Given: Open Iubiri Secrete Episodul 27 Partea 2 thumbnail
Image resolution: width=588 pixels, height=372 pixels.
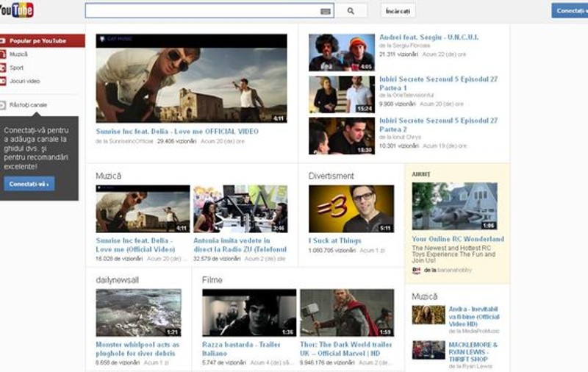Looking at the screenshot, I should pos(342,136).
